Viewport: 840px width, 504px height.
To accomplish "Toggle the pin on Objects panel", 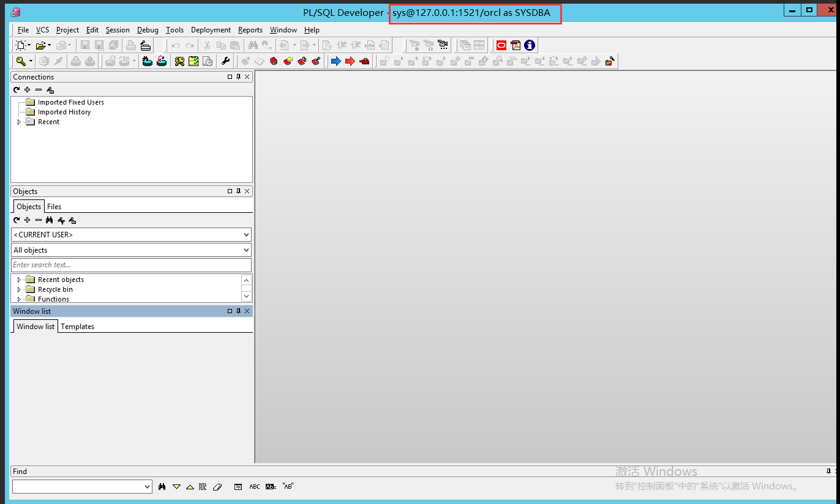I will [239, 191].
